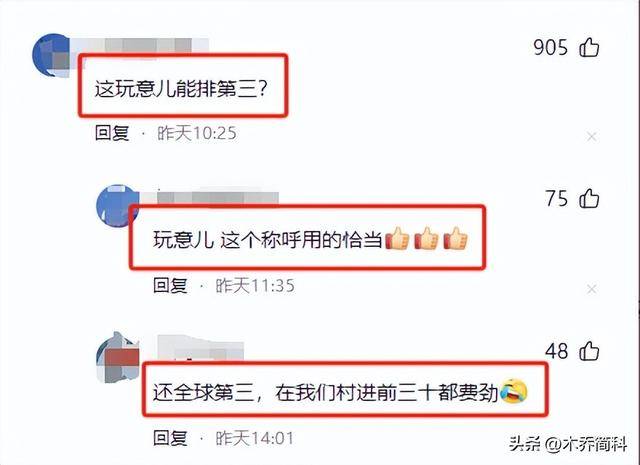Dismiss the comment posted 昨天10:25 with X
This screenshot has height=465, width=640.
(591, 137)
